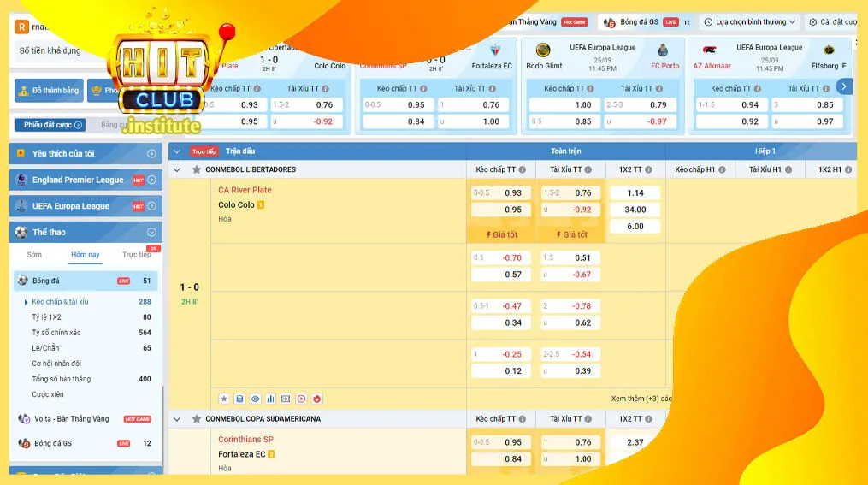The width and height of the screenshot is (868, 485).
Task: Select Tỷ lệ 1X2 market
Action: [46, 317]
